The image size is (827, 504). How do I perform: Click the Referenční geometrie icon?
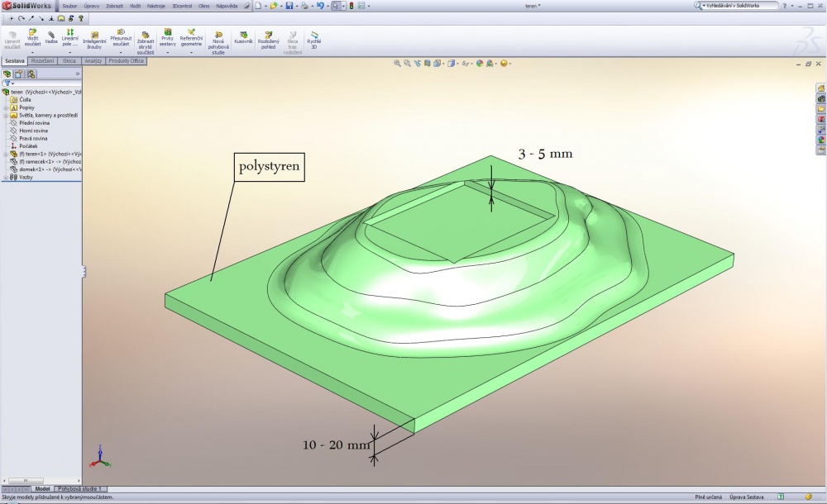(191, 32)
